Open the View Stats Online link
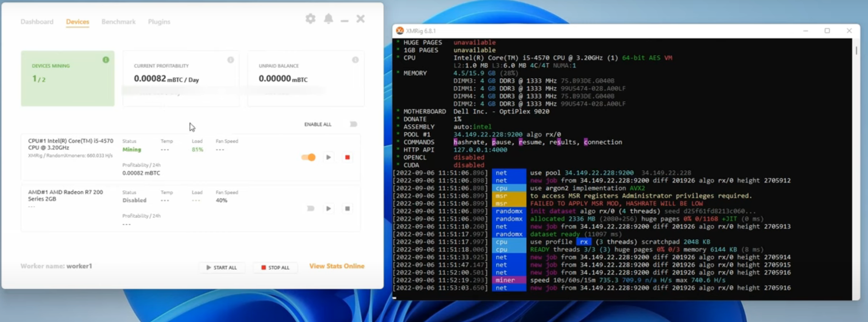This screenshot has height=322, width=868. [x=337, y=266]
